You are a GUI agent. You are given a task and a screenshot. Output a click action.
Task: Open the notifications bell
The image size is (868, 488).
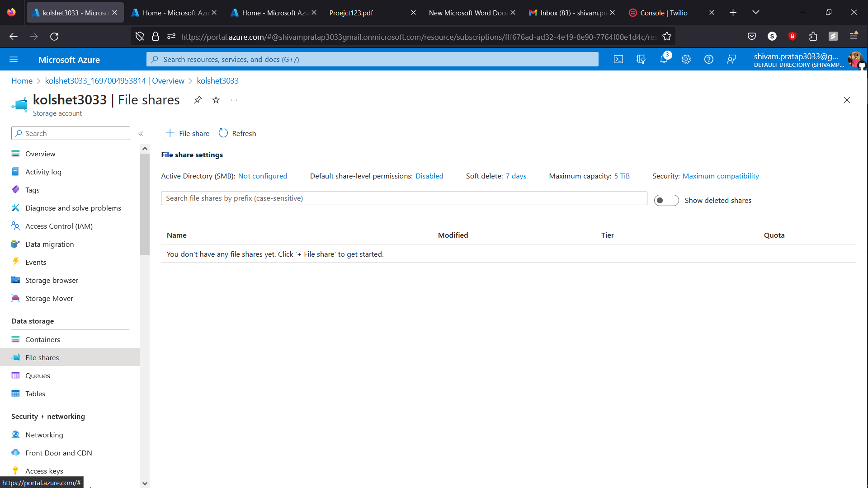coord(664,59)
